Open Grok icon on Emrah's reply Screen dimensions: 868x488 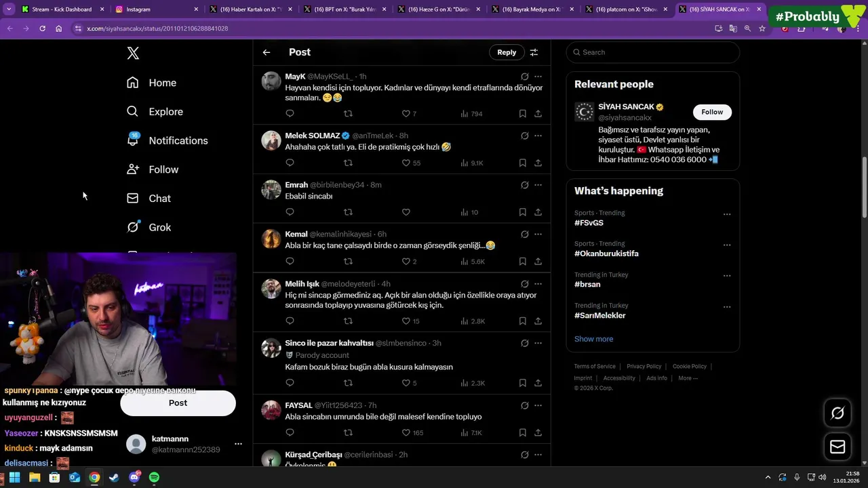(x=524, y=185)
